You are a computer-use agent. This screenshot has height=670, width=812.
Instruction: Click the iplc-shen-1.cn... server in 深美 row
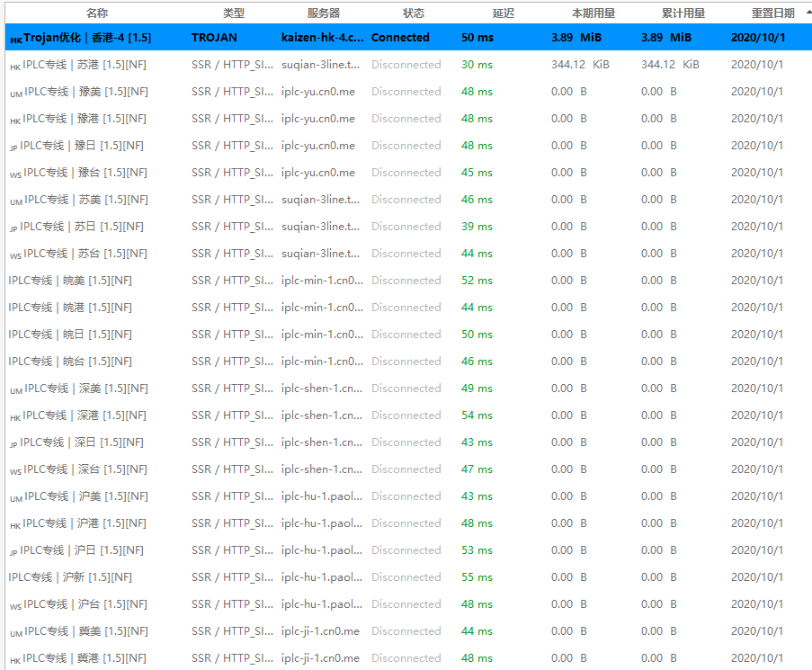pos(322,389)
